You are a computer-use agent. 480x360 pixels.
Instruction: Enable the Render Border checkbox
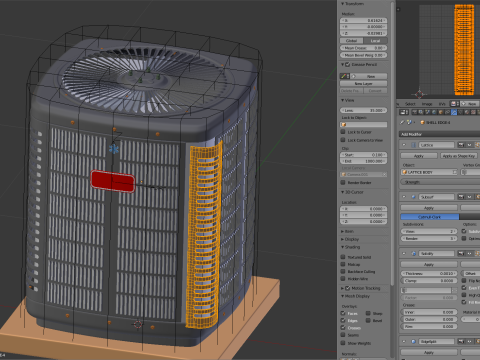click(x=343, y=182)
